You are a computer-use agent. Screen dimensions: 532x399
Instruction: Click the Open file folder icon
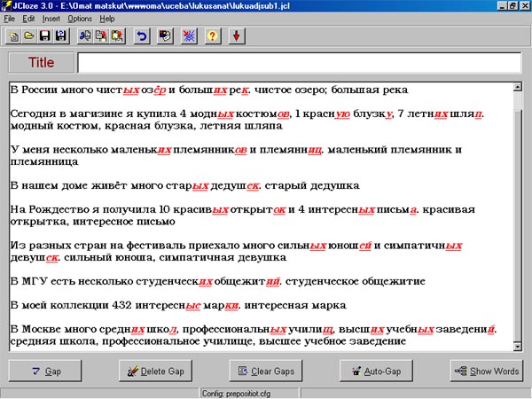(30, 36)
